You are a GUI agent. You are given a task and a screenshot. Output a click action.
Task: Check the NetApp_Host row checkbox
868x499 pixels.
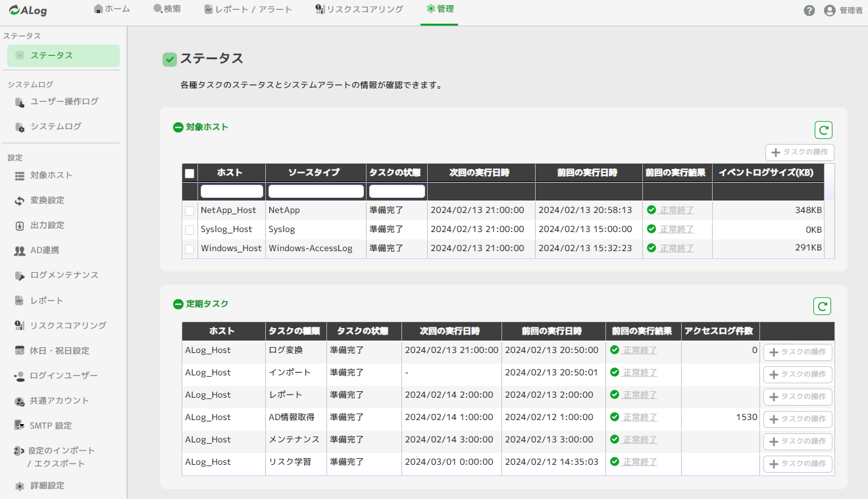coord(190,211)
